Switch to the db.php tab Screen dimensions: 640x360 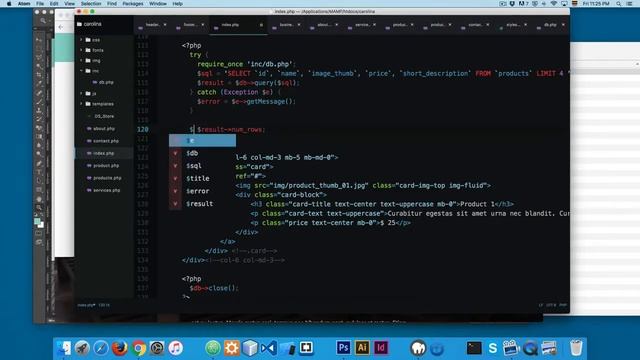551,25
